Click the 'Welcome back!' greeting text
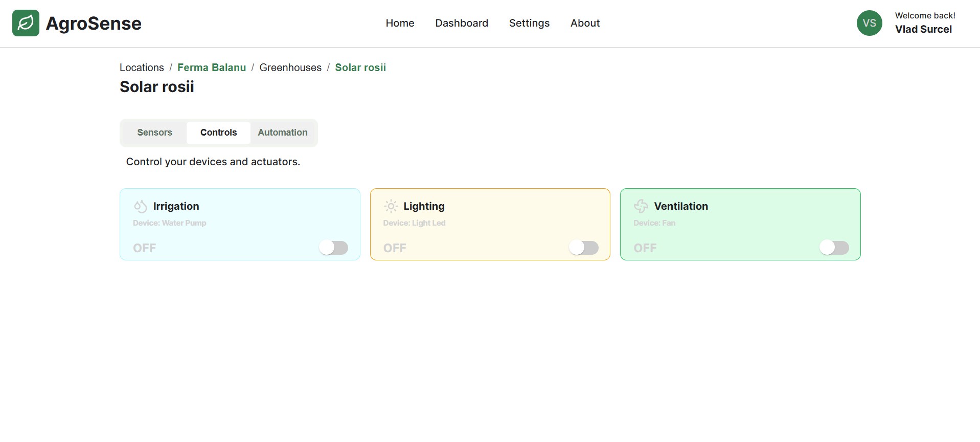The height and width of the screenshot is (442, 980). (x=925, y=15)
